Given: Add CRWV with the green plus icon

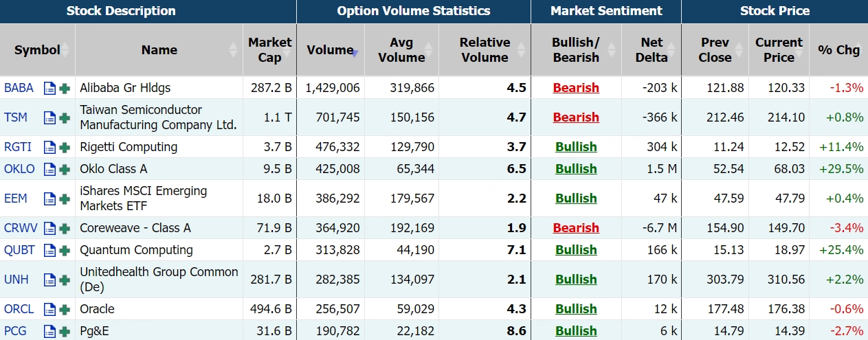Looking at the screenshot, I should pyautogui.click(x=65, y=228).
